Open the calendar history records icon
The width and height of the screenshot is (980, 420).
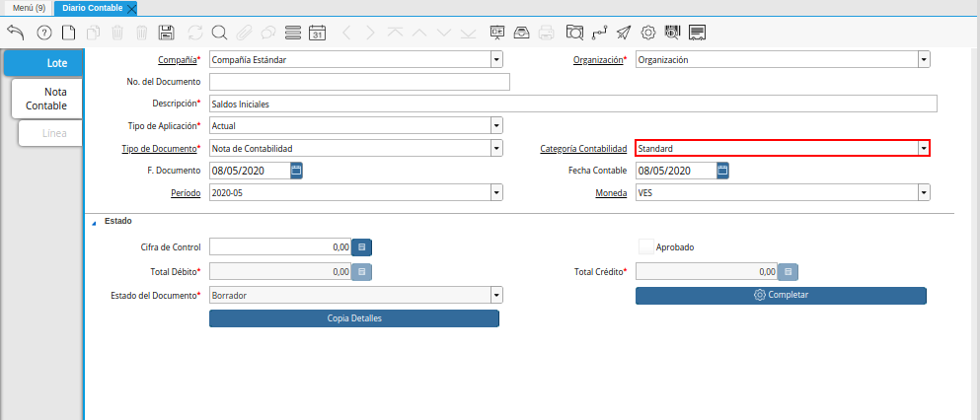[x=318, y=33]
